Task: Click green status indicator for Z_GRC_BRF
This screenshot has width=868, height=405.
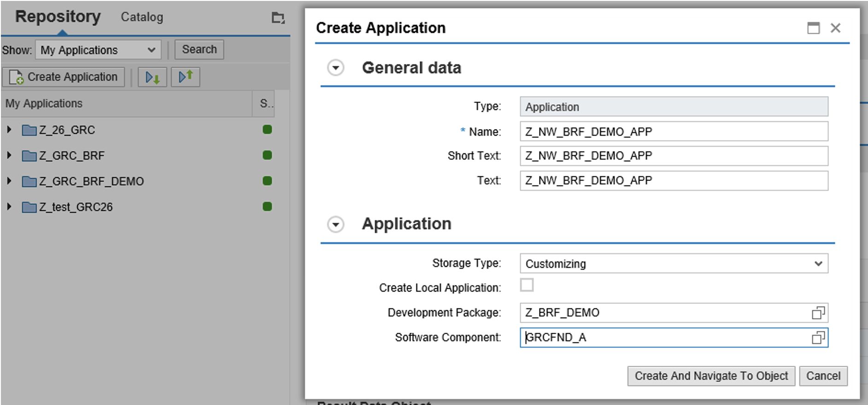Action: click(267, 155)
